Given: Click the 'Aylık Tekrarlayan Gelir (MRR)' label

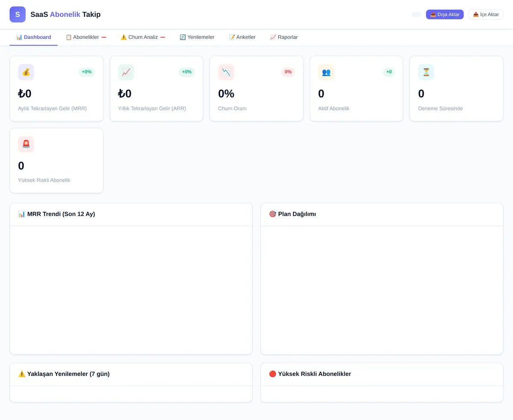Looking at the screenshot, I should [53, 109].
